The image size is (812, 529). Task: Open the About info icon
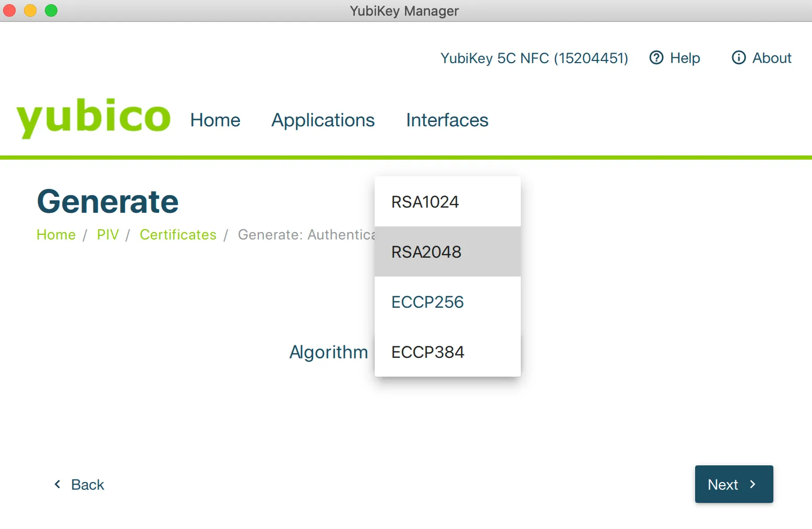[738, 58]
